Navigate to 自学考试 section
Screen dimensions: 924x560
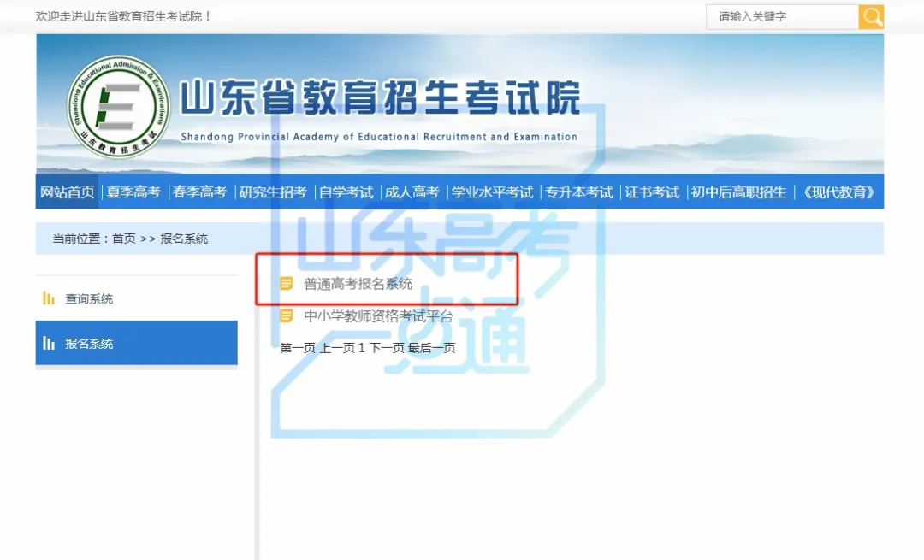click(346, 192)
